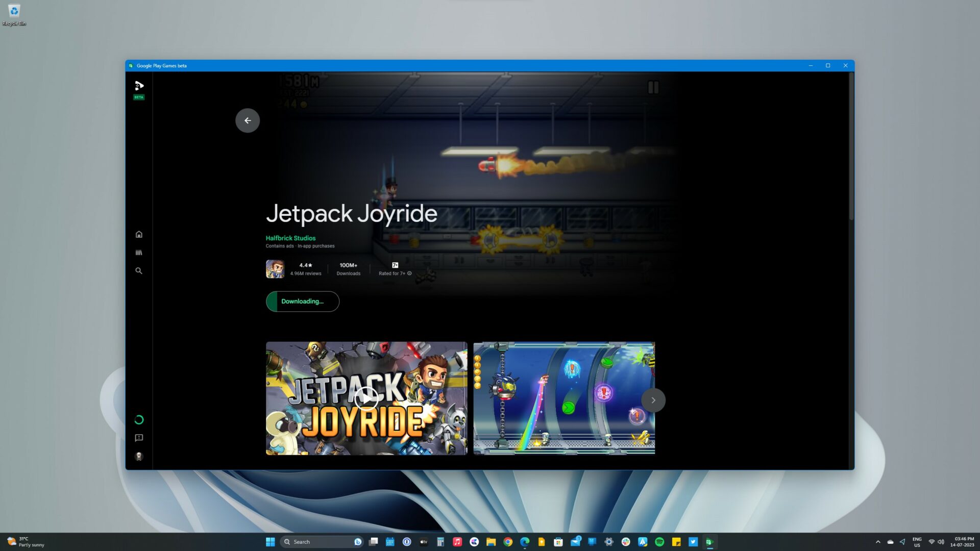
Task: Open Home in the Play Games sidebar
Action: click(x=139, y=234)
